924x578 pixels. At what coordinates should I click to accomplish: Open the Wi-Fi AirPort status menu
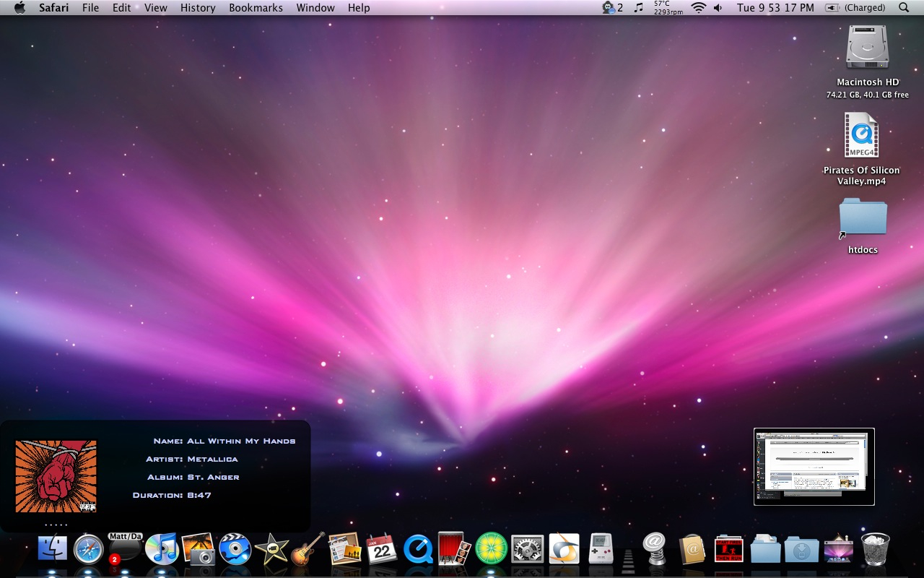(x=698, y=7)
